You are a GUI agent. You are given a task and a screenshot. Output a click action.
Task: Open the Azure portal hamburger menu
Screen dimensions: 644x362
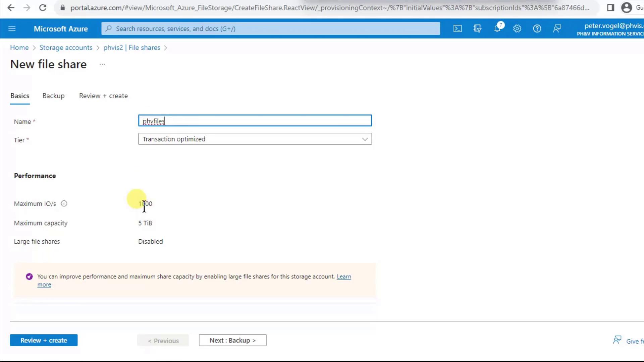12,28
